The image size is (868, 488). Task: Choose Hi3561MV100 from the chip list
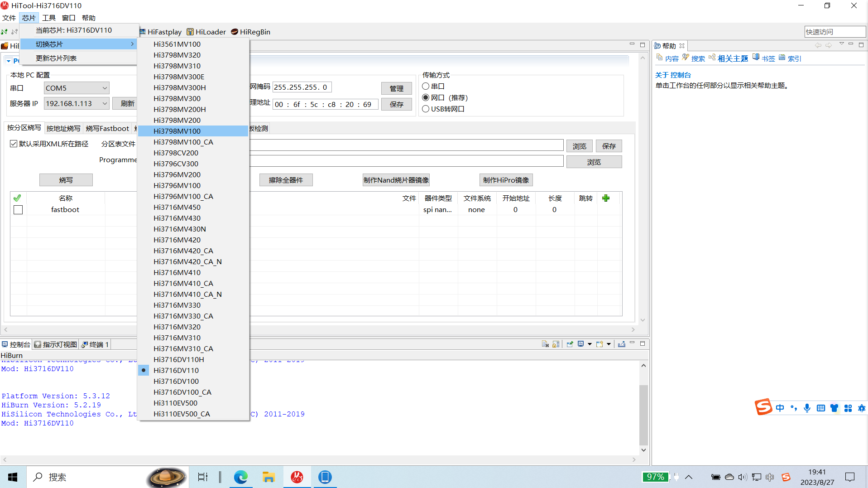pyautogui.click(x=193, y=44)
